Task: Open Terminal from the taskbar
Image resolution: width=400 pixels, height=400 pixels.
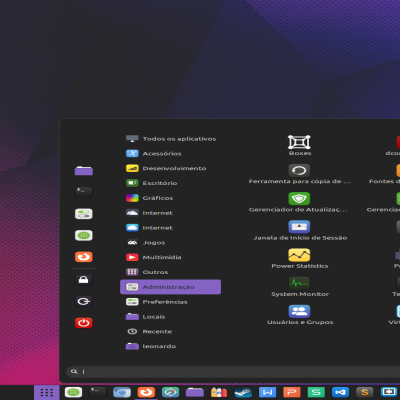Action: [x=97, y=392]
